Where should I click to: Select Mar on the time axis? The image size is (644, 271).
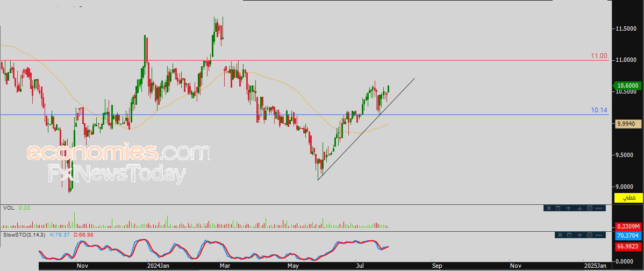[x=225, y=266]
